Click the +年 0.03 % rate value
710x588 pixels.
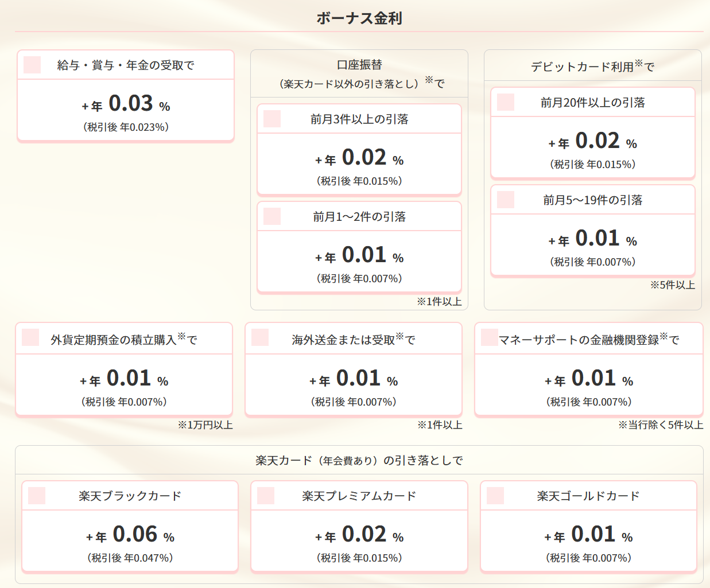pos(126,104)
